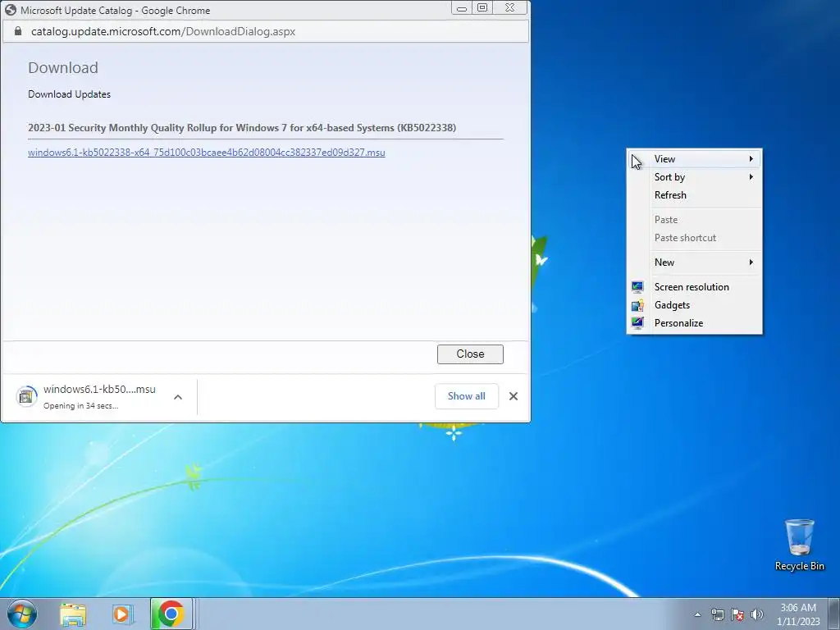Open Windows Explorer from the taskbar
840x630 pixels.
coord(73,614)
